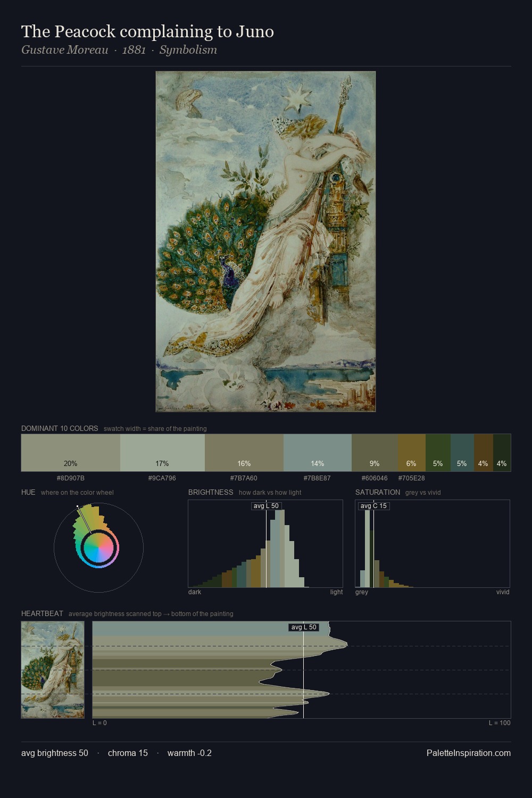Open the PaletteInspiration.com link

coord(469,753)
